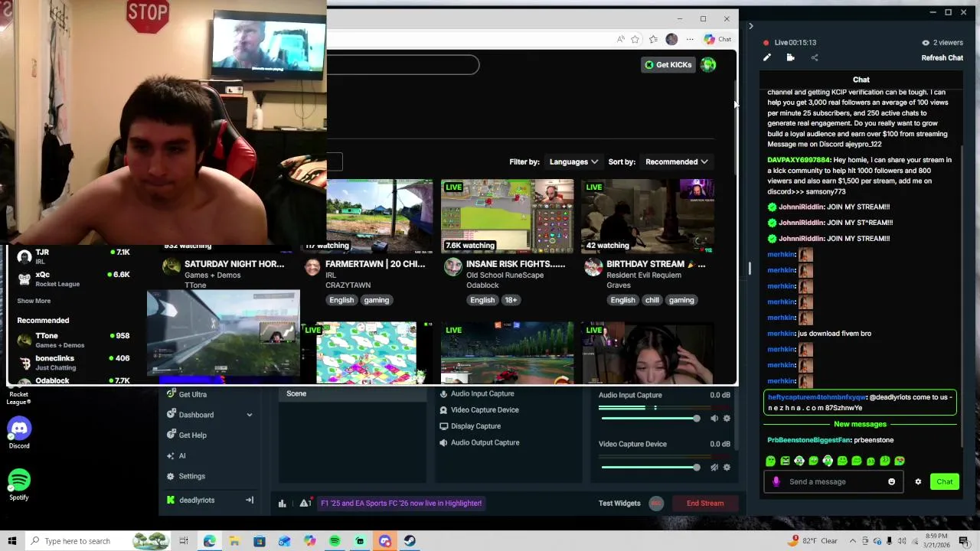The image size is (980, 551).
Task: Open the INSANE RISK FIGHTS stream thumbnail
Action: 507,216
